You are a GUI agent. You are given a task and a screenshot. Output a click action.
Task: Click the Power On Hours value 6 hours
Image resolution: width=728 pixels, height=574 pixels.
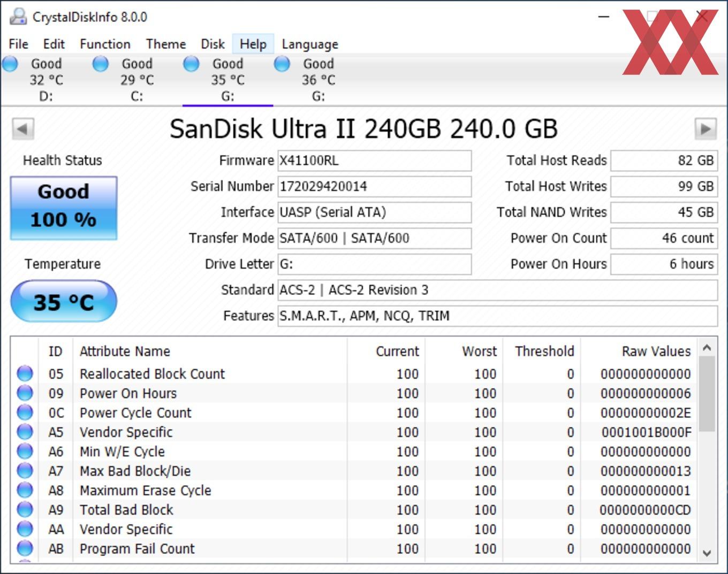point(664,264)
